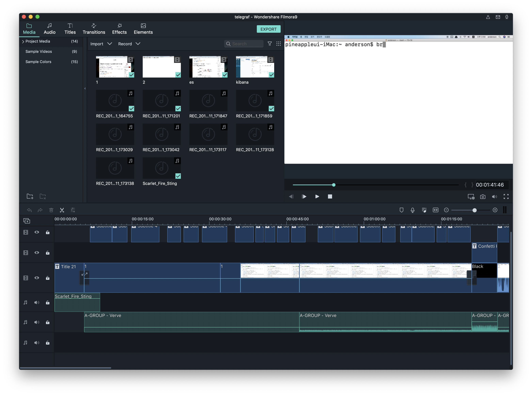Click the EXPORT button

[268, 29]
